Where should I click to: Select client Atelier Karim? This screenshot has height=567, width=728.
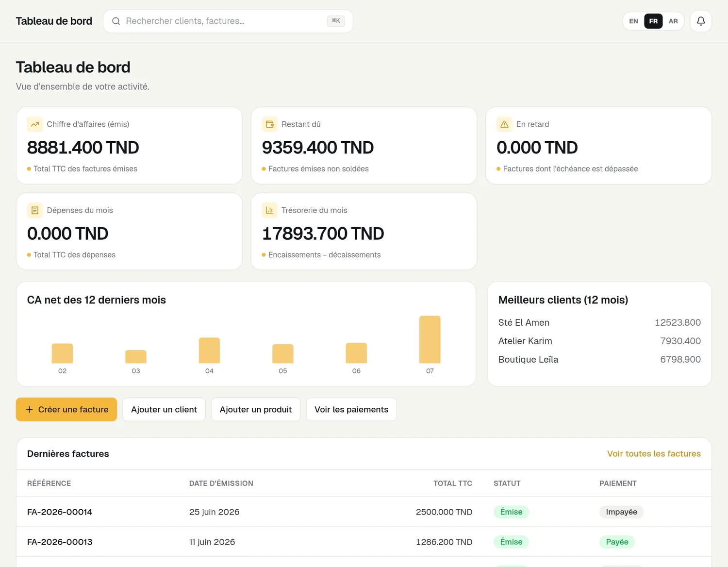[x=525, y=341]
